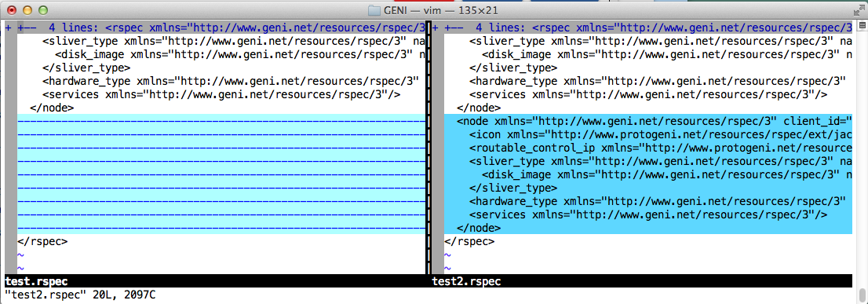Click highlighted '<hardware_type' added line
The image size is (868, 304).
[x=658, y=201]
